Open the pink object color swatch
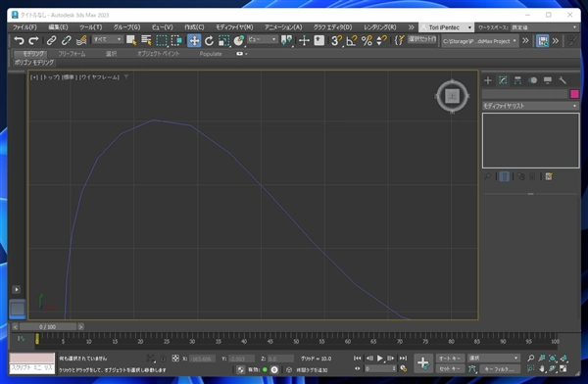 (574, 94)
